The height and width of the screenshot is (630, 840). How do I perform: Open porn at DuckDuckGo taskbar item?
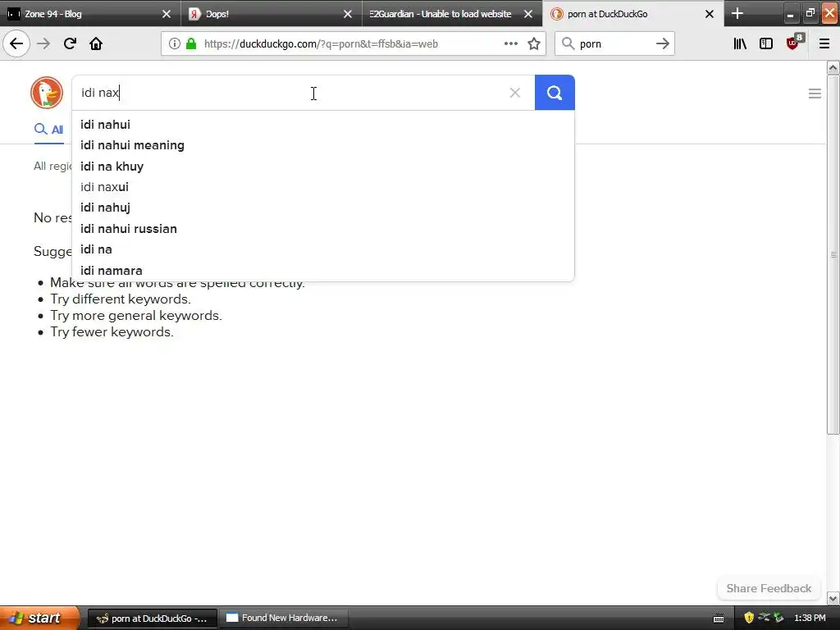(x=152, y=619)
